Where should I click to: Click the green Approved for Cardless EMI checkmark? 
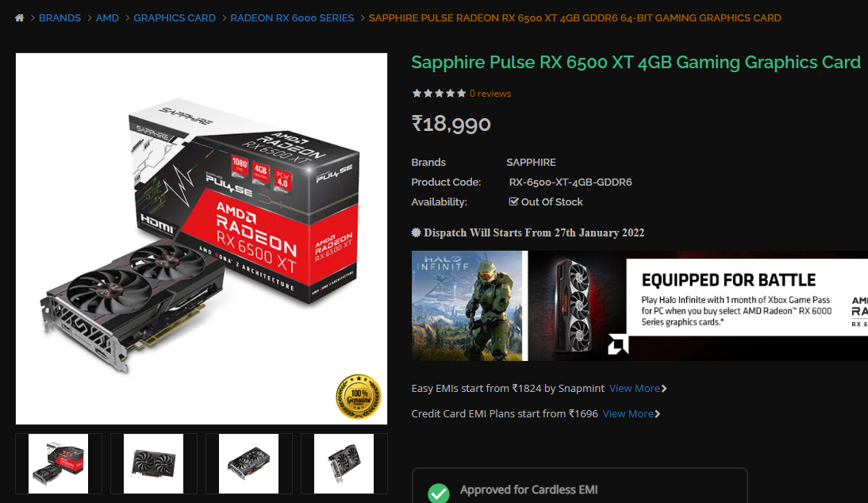click(x=439, y=493)
